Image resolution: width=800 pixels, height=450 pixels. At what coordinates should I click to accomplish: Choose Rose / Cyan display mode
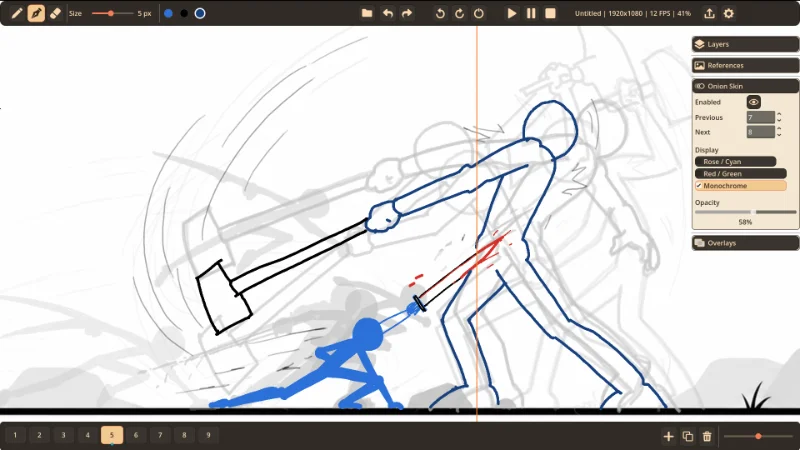click(735, 162)
